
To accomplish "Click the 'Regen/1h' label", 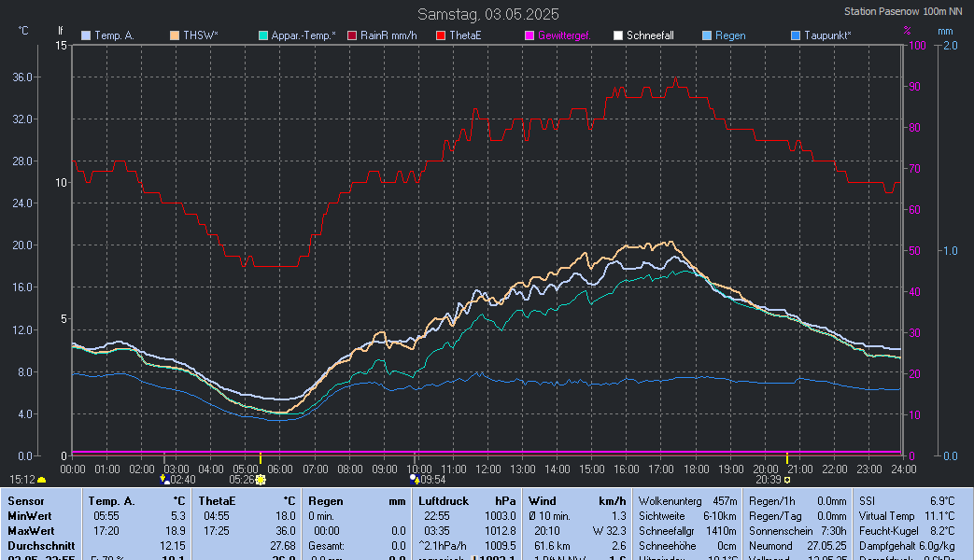I will (x=772, y=501).
